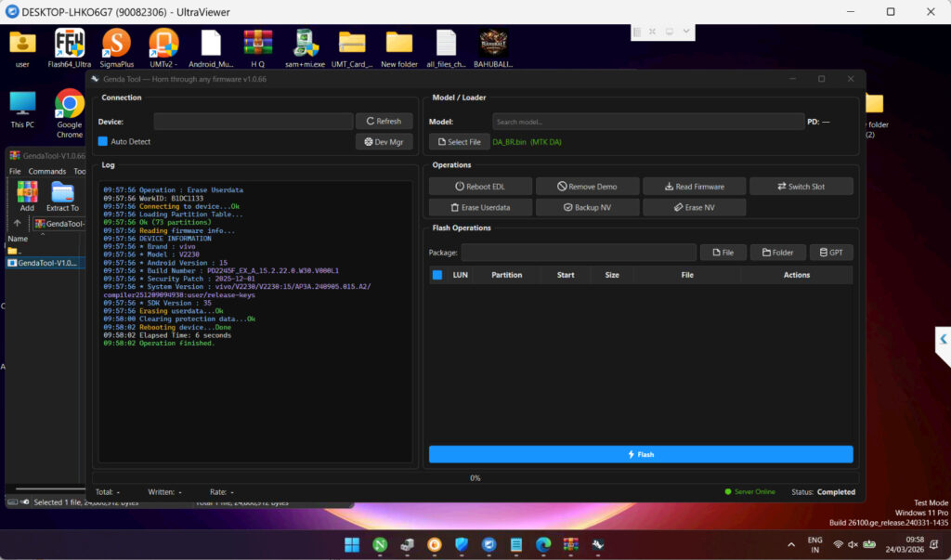Toggle the Auto Detect checkbox

coord(103,141)
